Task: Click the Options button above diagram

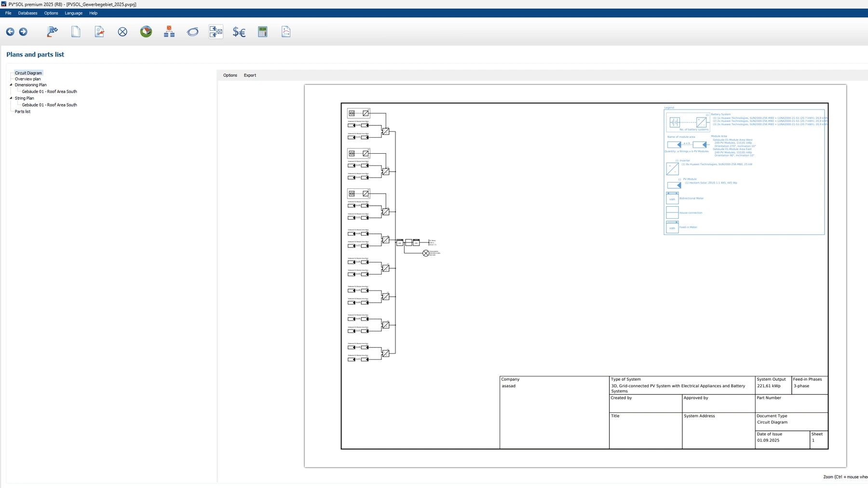Action: click(x=230, y=75)
